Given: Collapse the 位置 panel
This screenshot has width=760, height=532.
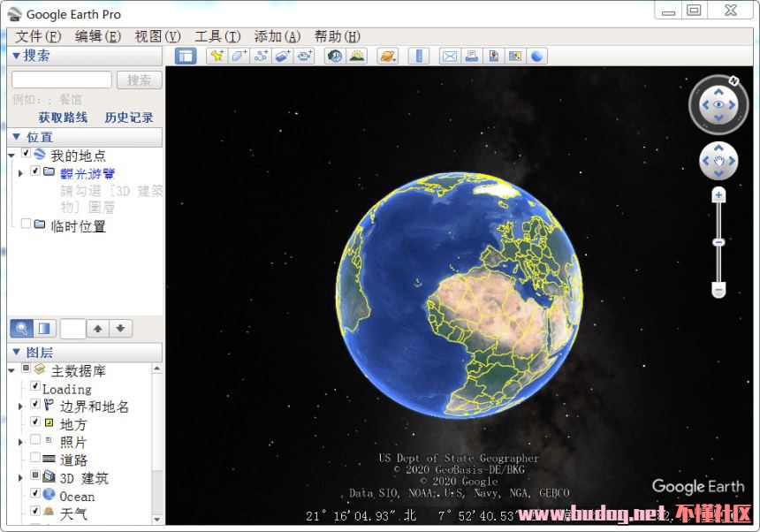Looking at the screenshot, I should [16, 137].
